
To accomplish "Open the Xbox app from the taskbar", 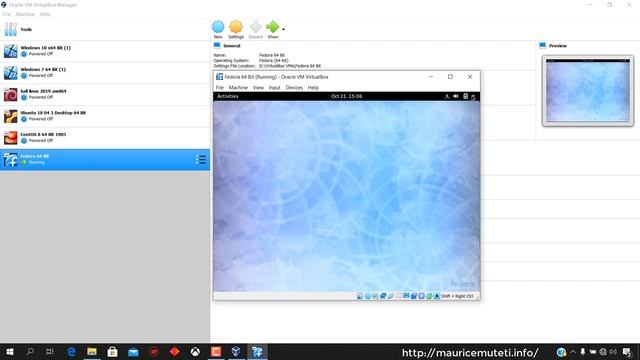I will pyautogui.click(x=195, y=352).
